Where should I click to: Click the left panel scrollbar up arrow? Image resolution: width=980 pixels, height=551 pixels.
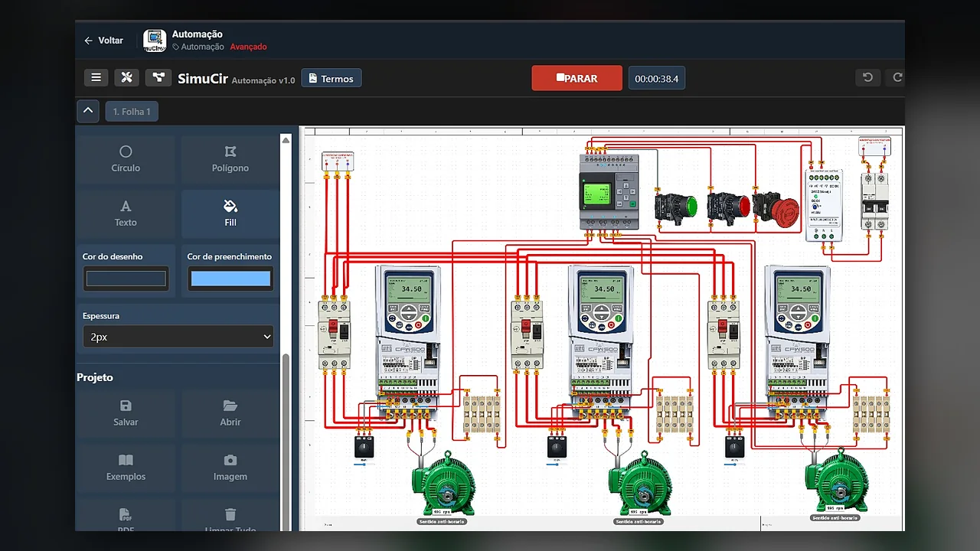pyautogui.click(x=286, y=140)
